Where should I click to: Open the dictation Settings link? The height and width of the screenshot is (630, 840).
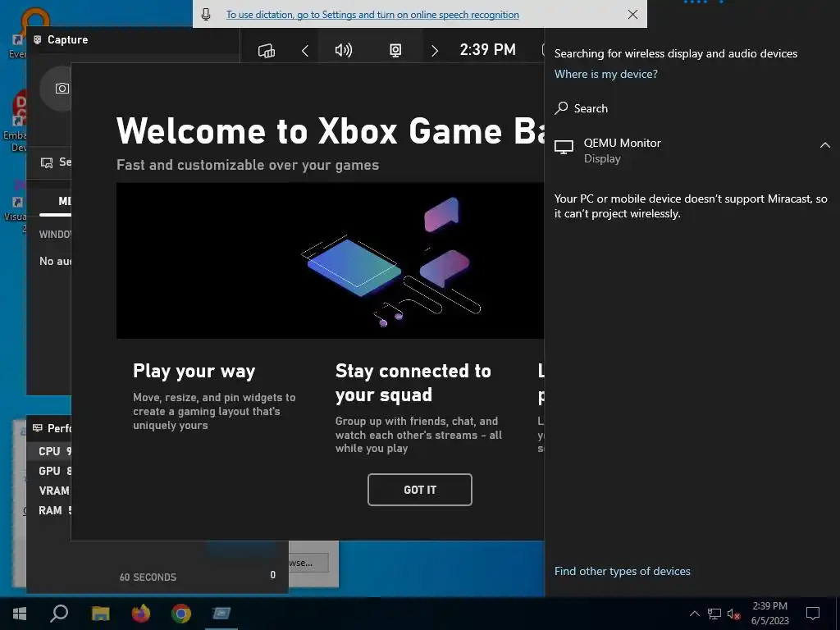[372, 15]
